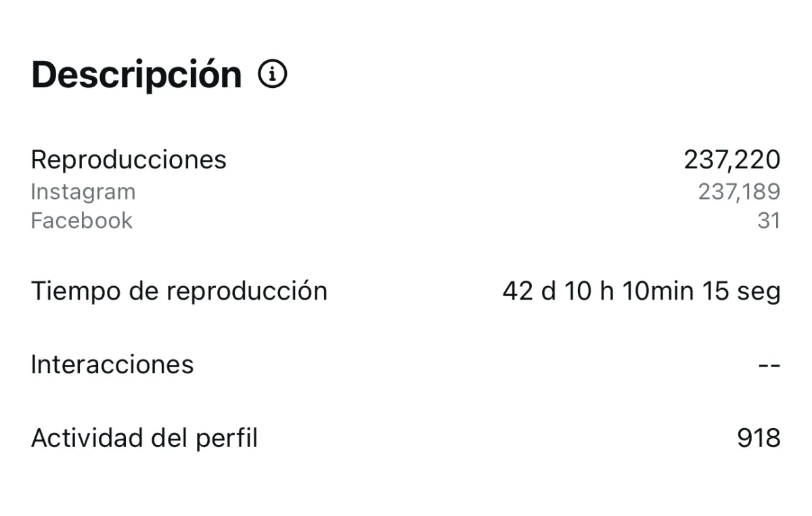This screenshot has height=516, width=812.
Task: Select the Descripción heading
Action: (137, 74)
